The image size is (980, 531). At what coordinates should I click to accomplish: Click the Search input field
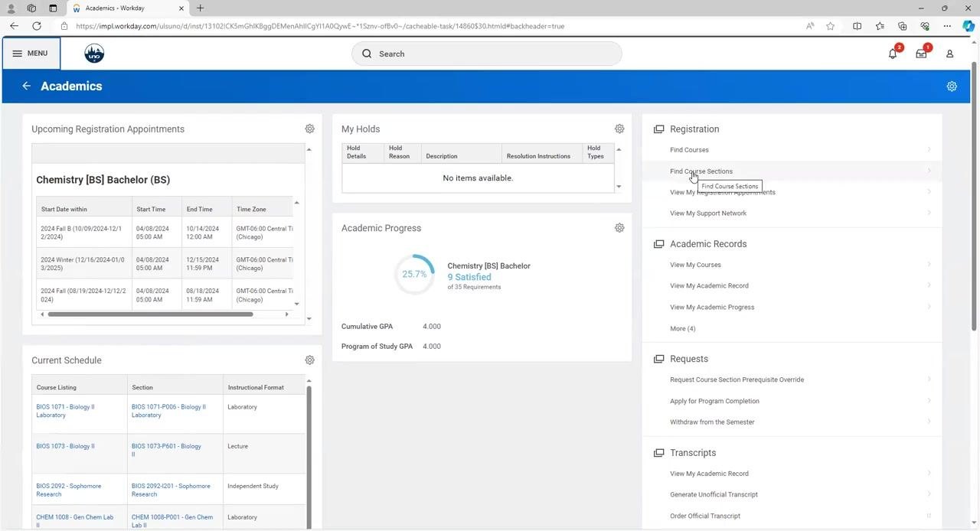click(x=487, y=54)
